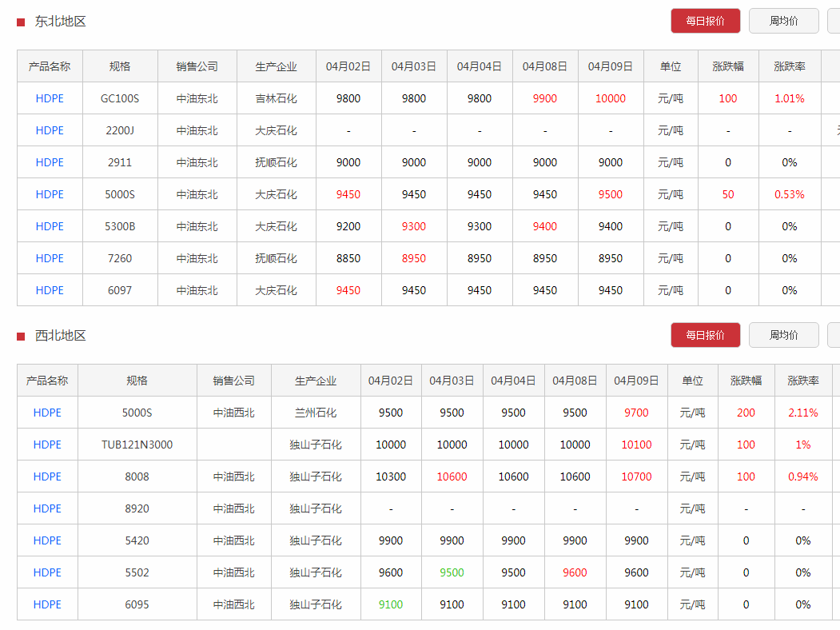The width and height of the screenshot is (840, 630).
Task: Click 销售公司 header in 东北地区 table
Action: point(197,66)
